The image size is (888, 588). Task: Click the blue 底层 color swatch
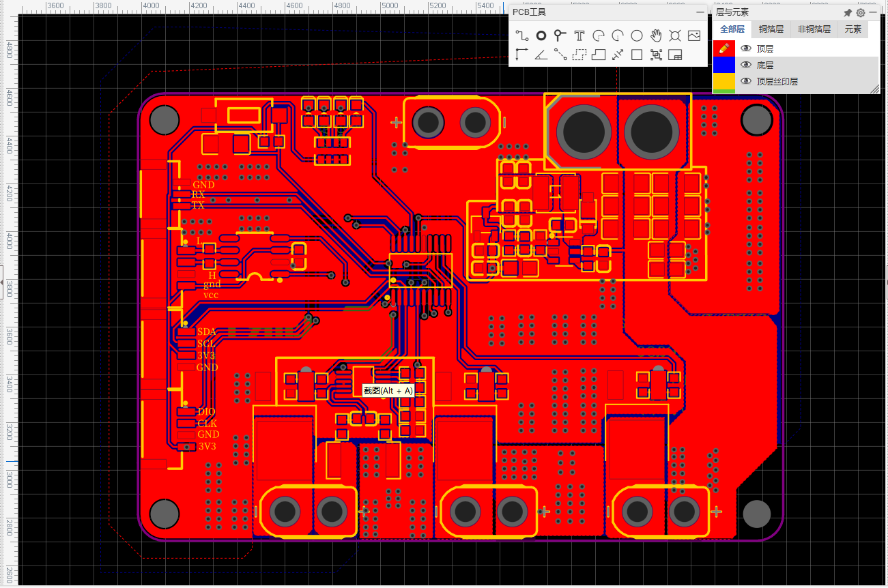(724, 65)
